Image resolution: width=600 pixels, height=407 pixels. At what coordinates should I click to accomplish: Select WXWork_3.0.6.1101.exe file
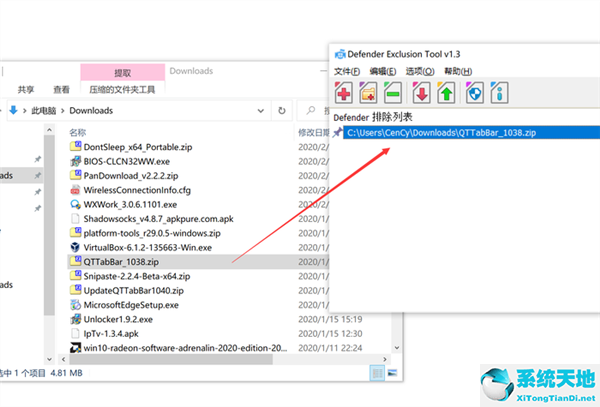[130, 205]
